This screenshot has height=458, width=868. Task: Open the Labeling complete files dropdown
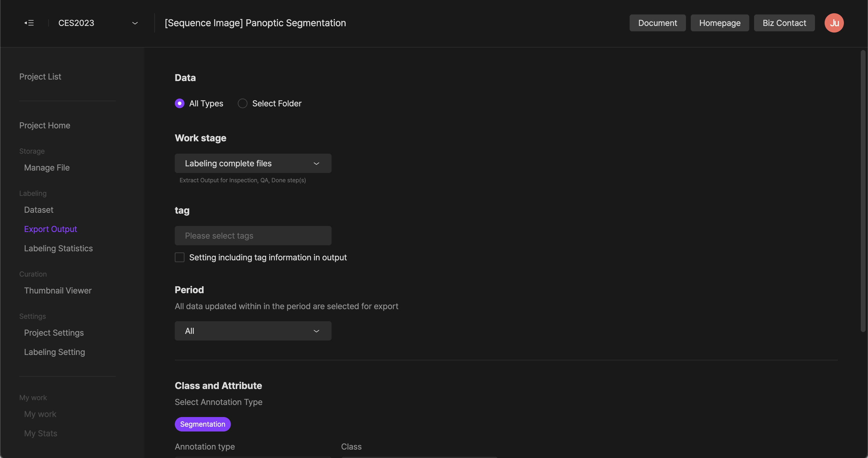coord(253,163)
